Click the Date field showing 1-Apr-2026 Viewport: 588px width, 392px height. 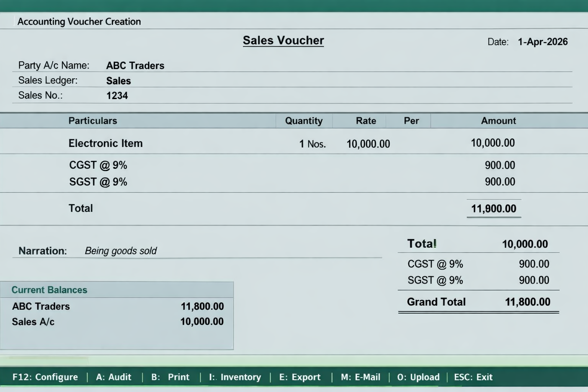point(542,41)
